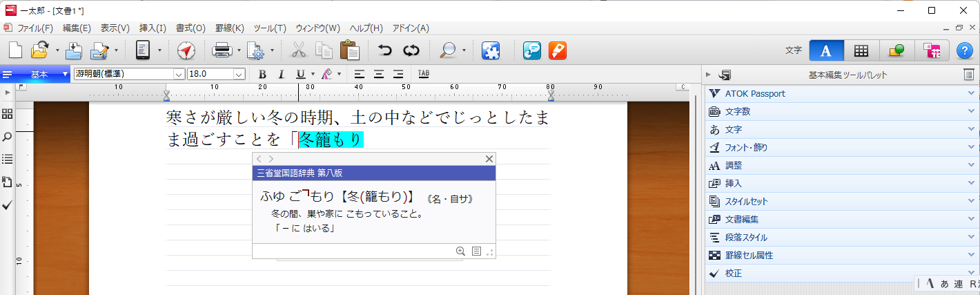Screen dimensions: 980x295
Task: Open the font name dropdown
Action: tap(179, 74)
